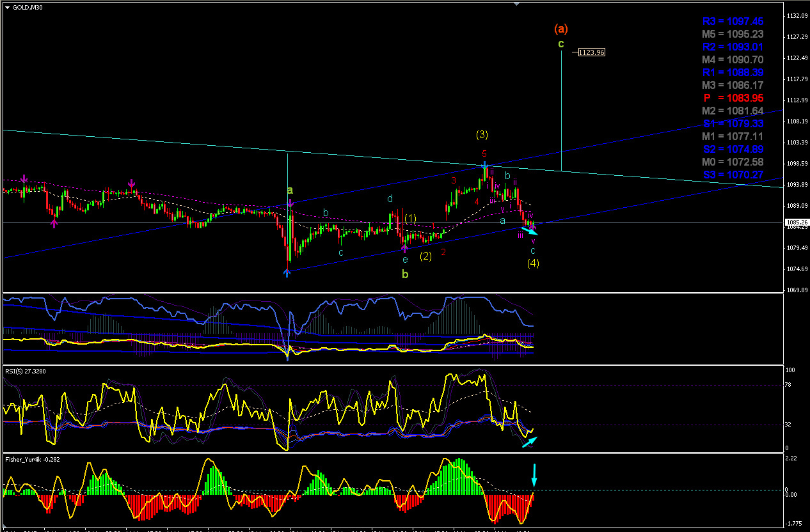
Task: Click the red 5 wave label
Action: point(484,154)
